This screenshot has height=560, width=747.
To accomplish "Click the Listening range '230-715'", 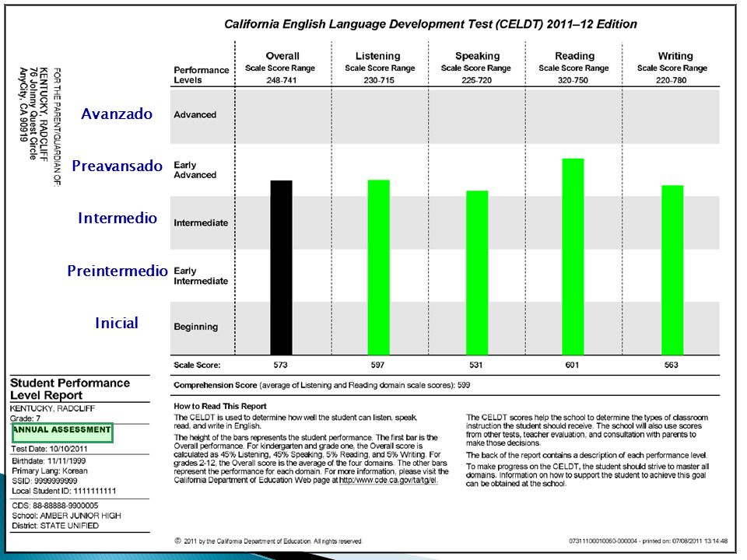I will click(379, 80).
